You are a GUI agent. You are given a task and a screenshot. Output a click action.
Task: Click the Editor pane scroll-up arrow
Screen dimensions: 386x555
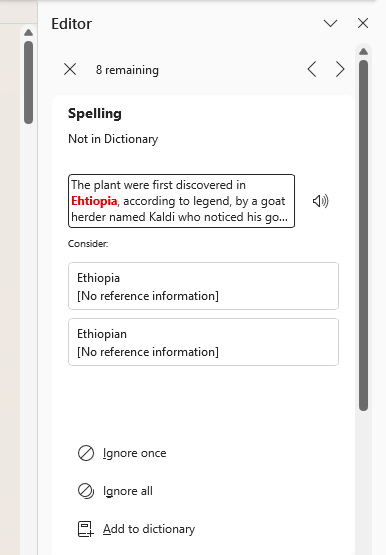point(363,52)
